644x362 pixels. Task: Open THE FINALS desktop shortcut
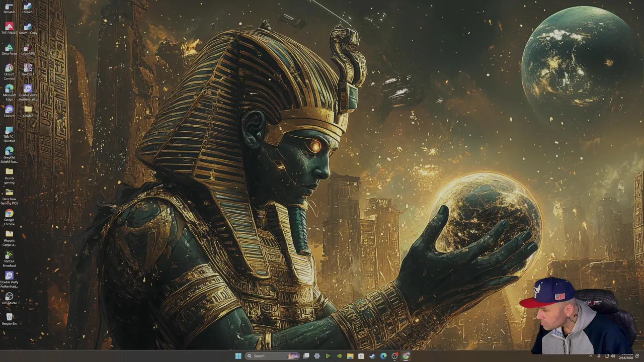pyautogui.click(x=9, y=28)
